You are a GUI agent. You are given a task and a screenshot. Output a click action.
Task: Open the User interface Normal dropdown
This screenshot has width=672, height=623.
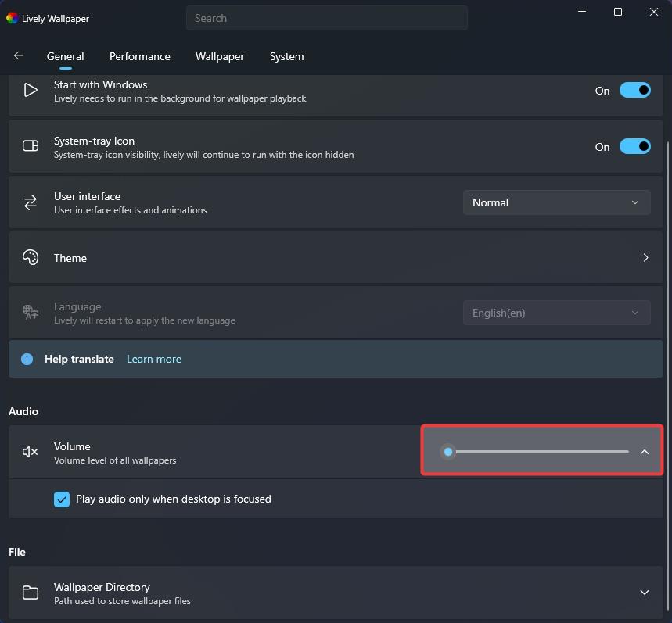556,202
